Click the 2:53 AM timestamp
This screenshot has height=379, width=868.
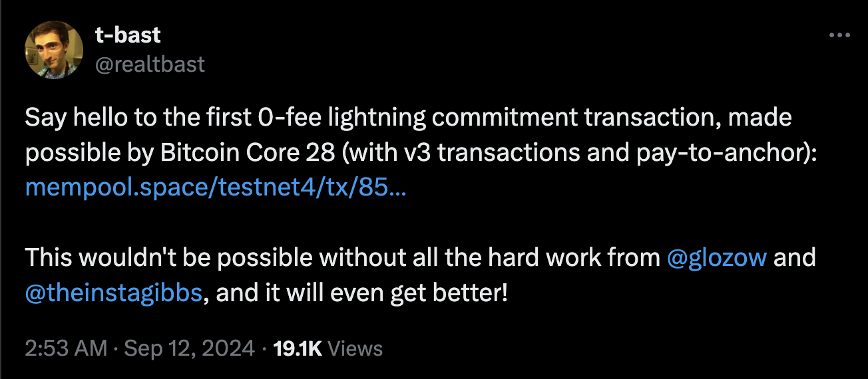pyautogui.click(x=67, y=348)
